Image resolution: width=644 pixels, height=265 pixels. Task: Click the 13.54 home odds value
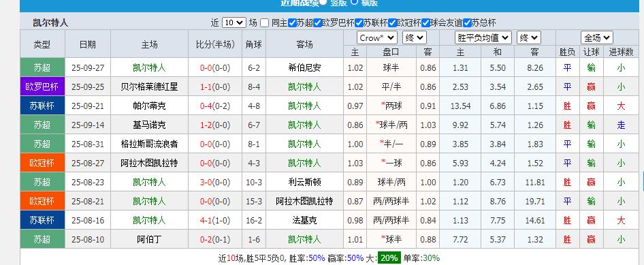click(x=460, y=106)
